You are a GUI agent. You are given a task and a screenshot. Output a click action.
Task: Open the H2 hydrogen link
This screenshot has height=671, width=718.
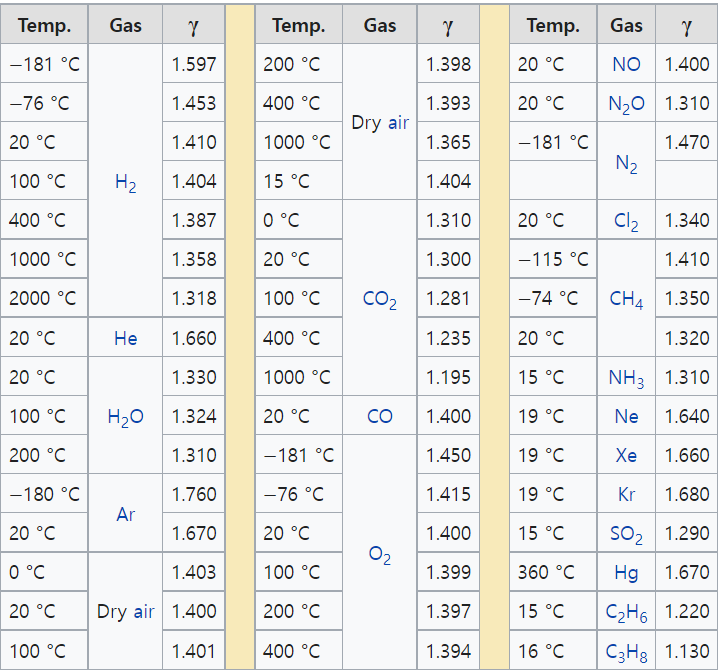(125, 183)
